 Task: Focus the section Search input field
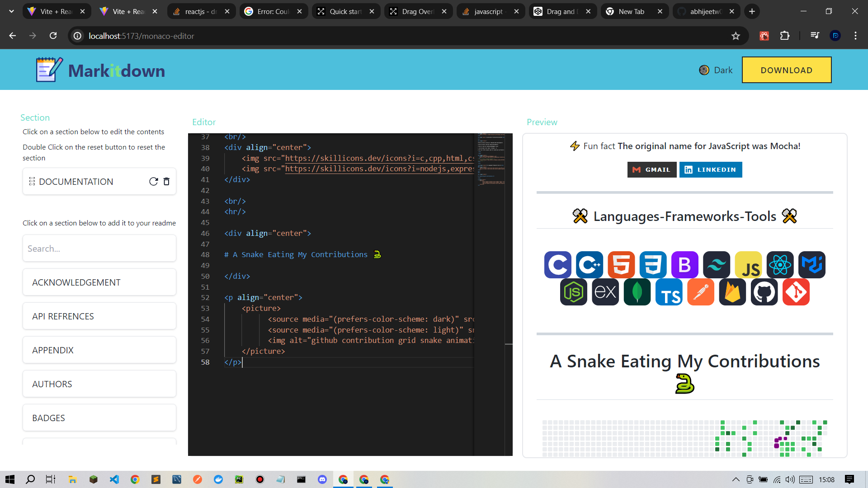tap(99, 249)
